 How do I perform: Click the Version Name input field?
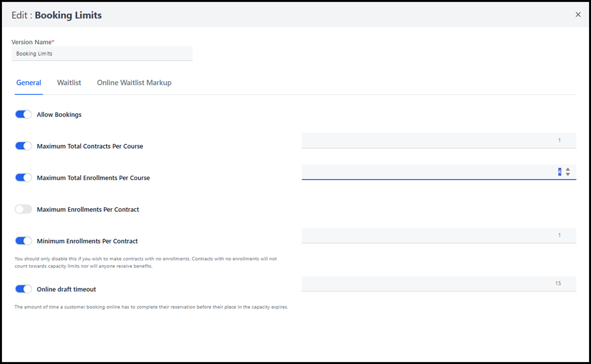pos(102,53)
